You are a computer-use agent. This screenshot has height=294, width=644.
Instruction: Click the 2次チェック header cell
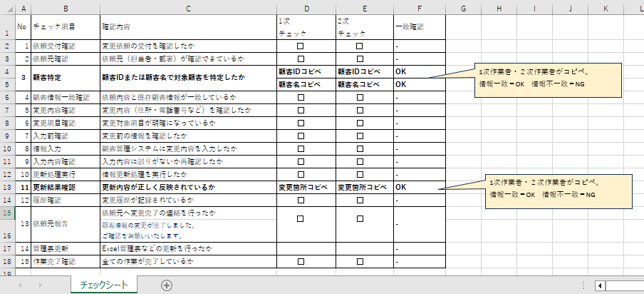364,27
